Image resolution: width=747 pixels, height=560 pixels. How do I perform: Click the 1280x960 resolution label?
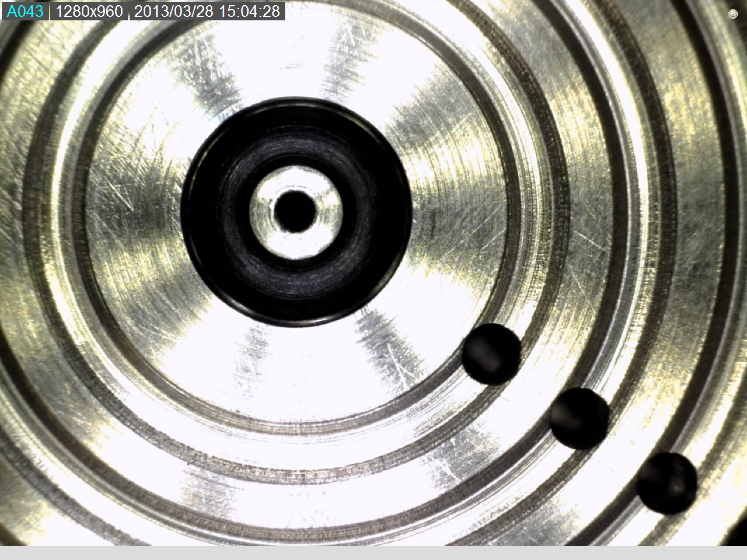89,11
